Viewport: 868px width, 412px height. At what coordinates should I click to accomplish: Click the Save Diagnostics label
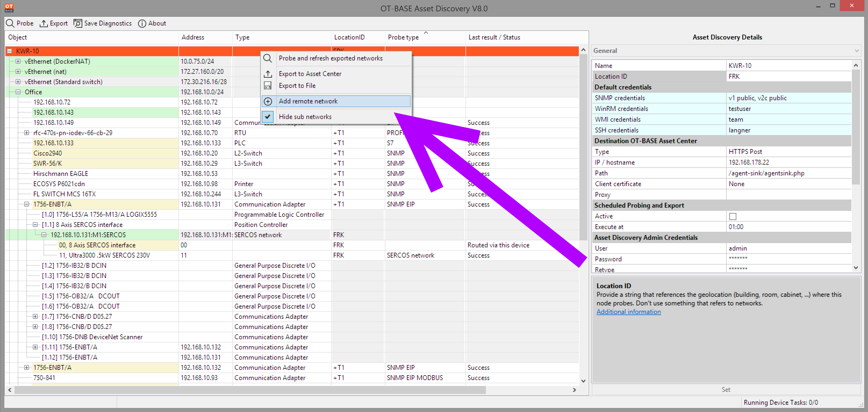tap(108, 23)
